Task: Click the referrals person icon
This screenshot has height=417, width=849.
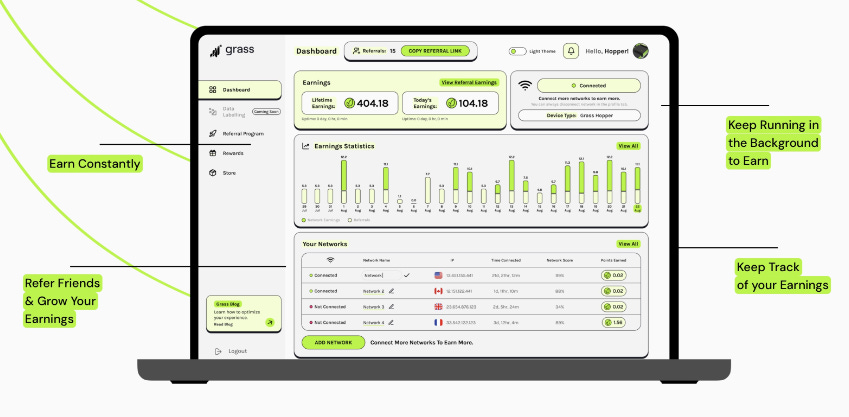Action: [x=356, y=51]
